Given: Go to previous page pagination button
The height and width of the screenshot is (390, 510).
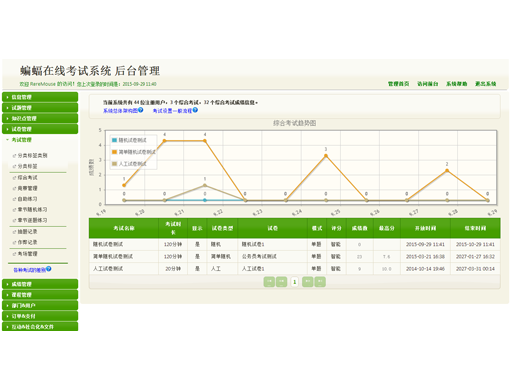Looking at the screenshot, I should 281,282.
